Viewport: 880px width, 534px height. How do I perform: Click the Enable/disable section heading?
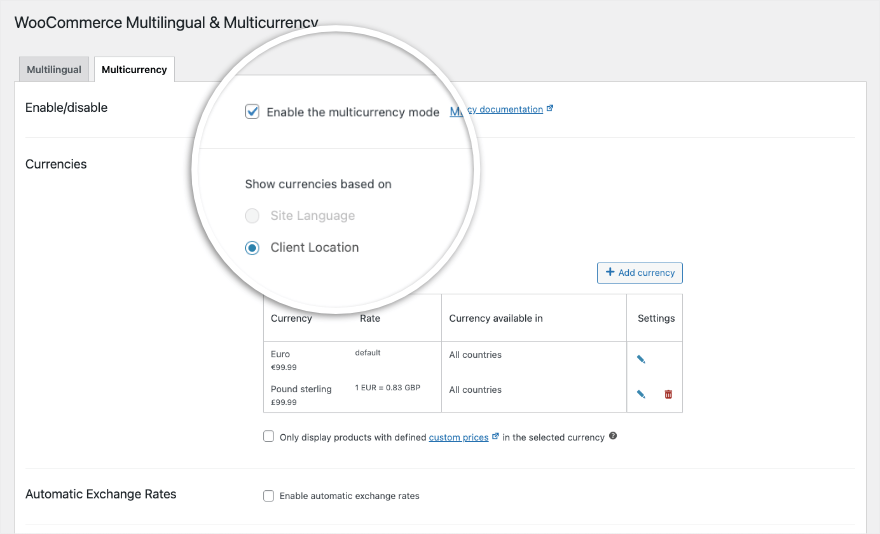pos(66,107)
